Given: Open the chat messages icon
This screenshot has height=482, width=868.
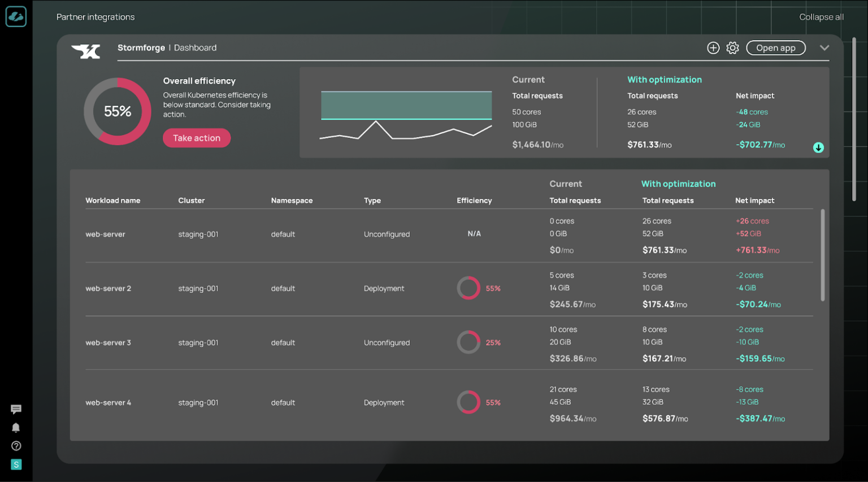Looking at the screenshot, I should 16,409.
